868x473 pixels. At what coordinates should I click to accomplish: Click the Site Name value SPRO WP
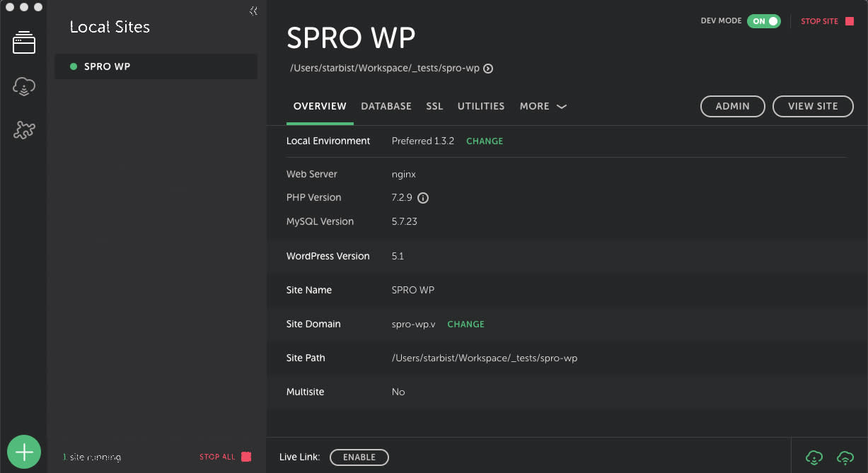point(413,290)
